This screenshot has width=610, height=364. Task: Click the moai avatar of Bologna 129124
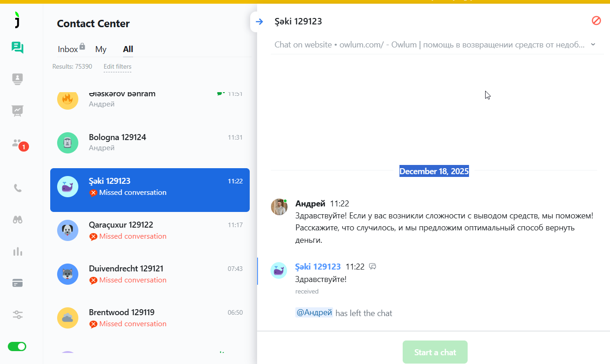pos(68,143)
